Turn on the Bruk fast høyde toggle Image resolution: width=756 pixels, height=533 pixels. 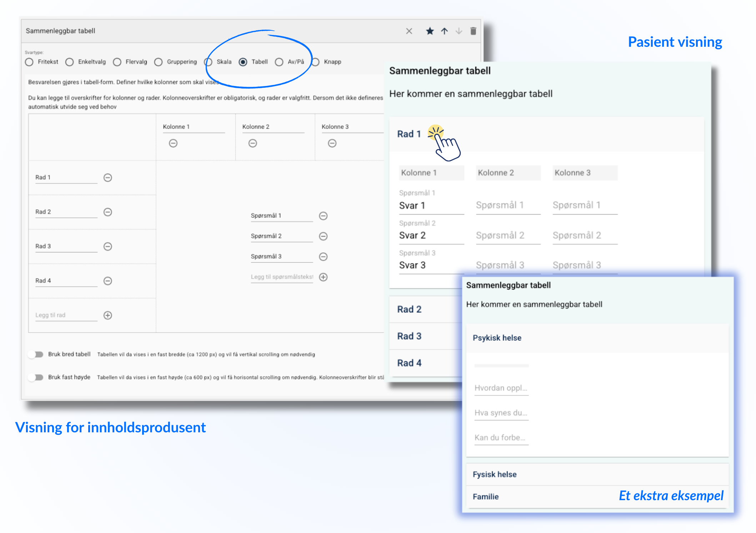click(x=36, y=377)
